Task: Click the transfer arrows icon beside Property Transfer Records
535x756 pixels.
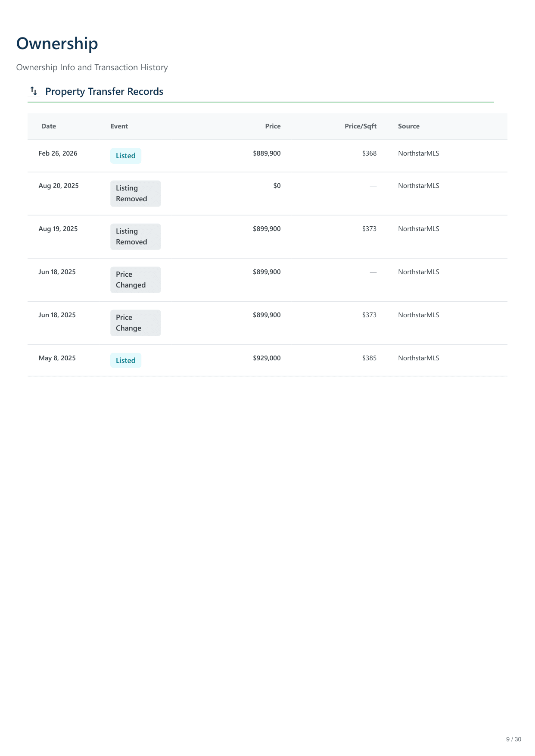Action: (34, 91)
